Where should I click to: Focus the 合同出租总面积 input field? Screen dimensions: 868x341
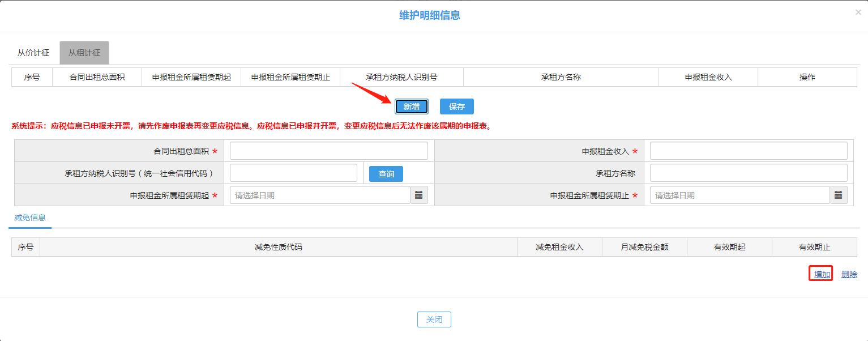329,151
